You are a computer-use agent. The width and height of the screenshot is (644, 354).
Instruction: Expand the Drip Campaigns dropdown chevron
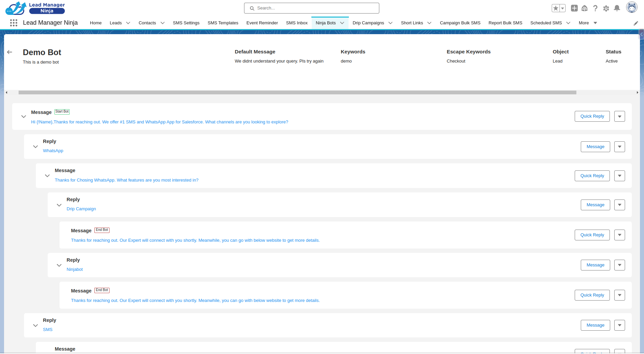click(x=390, y=23)
